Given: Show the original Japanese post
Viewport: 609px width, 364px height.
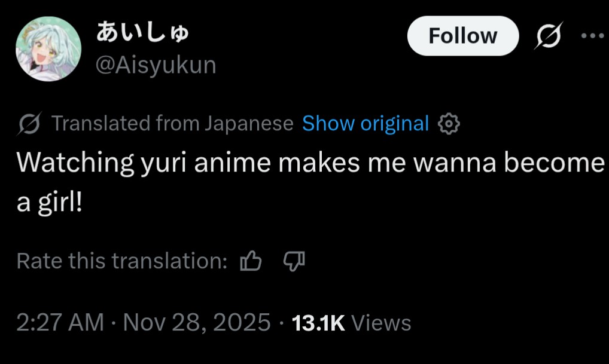Looking at the screenshot, I should pyautogui.click(x=366, y=124).
